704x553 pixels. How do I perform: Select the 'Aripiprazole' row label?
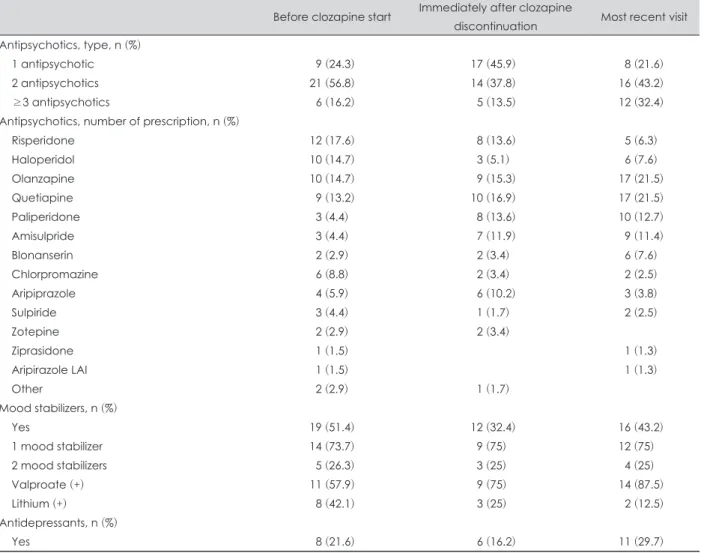[x=44, y=294]
